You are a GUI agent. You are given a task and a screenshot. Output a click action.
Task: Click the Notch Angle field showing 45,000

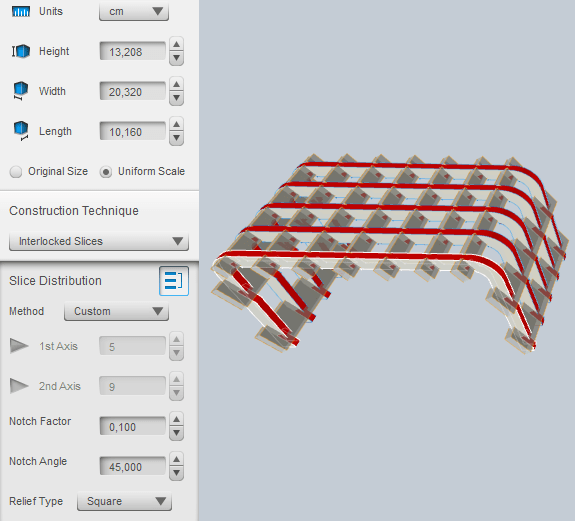[x=132, y=466]
